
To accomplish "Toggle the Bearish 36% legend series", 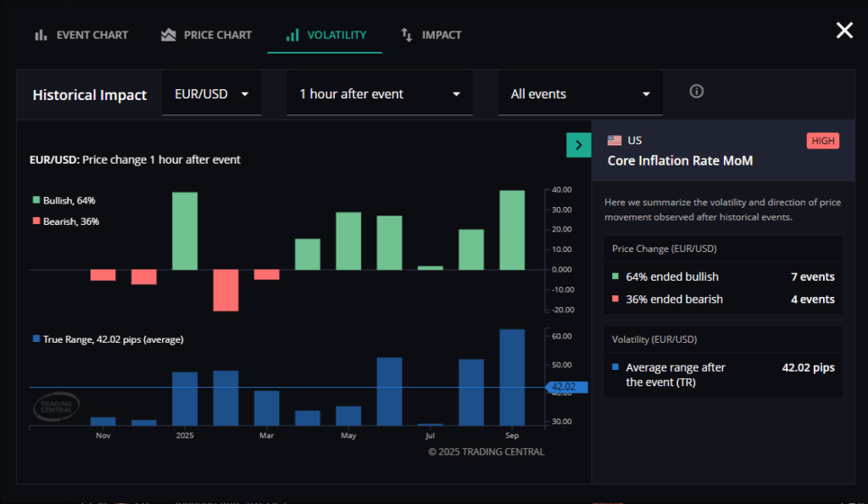I will 65,221.
